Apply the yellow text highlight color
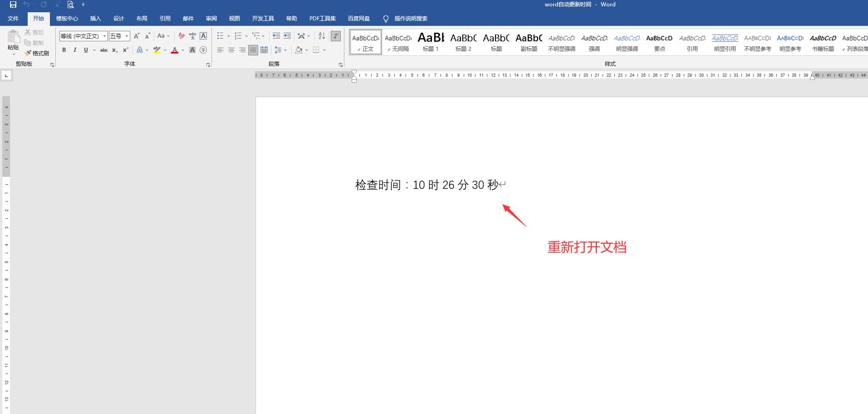This screenshot has height=414, width=868. click(157, 50)
